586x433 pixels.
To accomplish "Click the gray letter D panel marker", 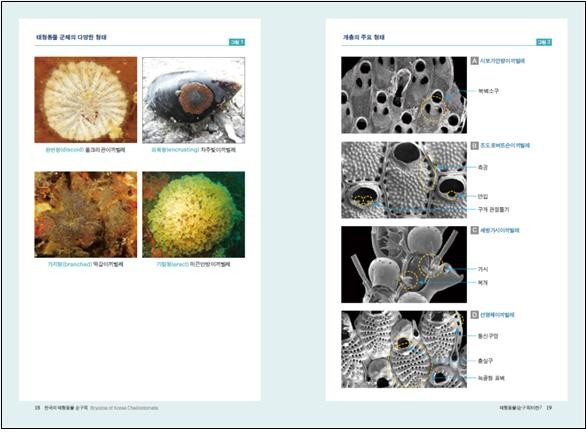I will point(474,315).
